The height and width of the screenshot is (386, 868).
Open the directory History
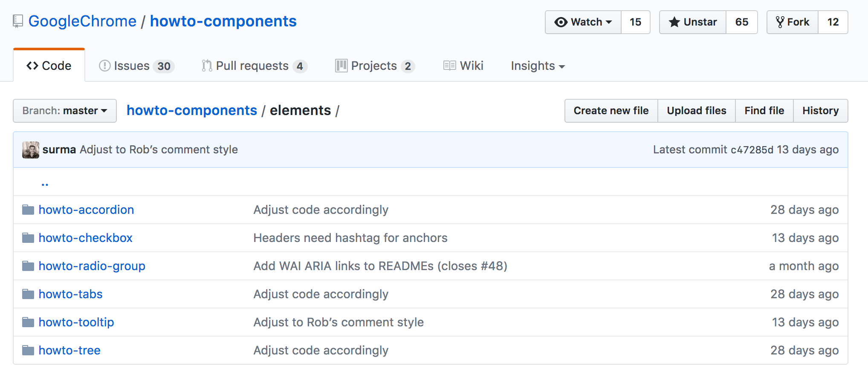(821, 111)
